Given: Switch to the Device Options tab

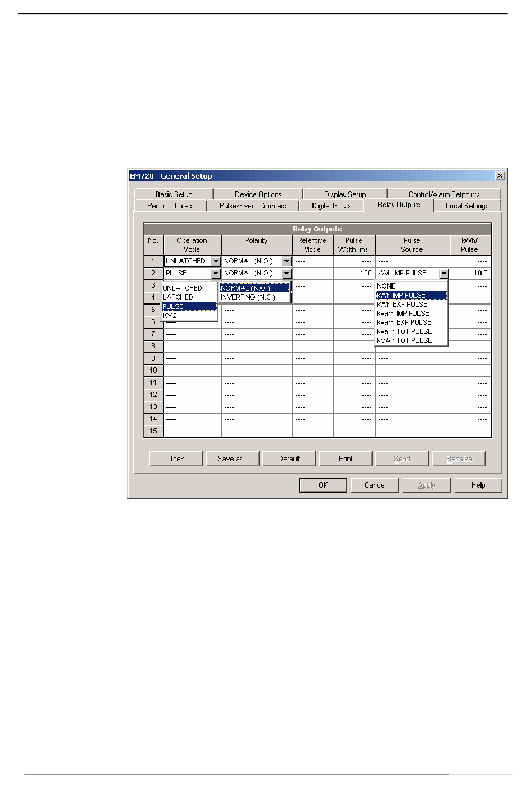Looking at the screenshot, I should click(258, 194).
